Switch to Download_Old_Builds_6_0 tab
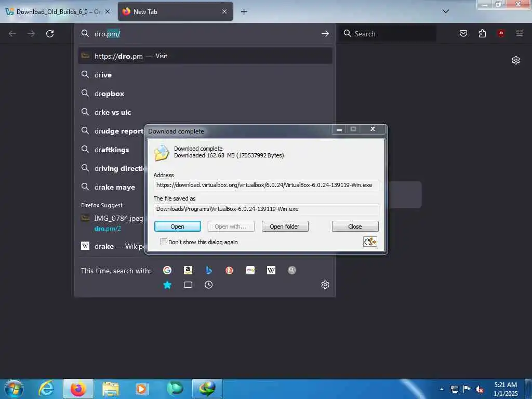 (x=58, y=11)
